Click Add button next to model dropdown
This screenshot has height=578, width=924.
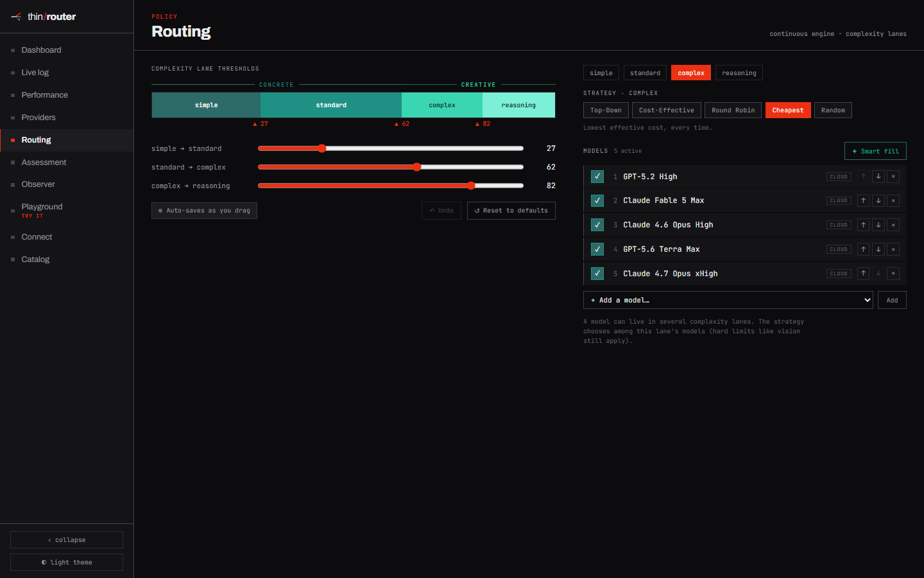click(x=892, y=300)
